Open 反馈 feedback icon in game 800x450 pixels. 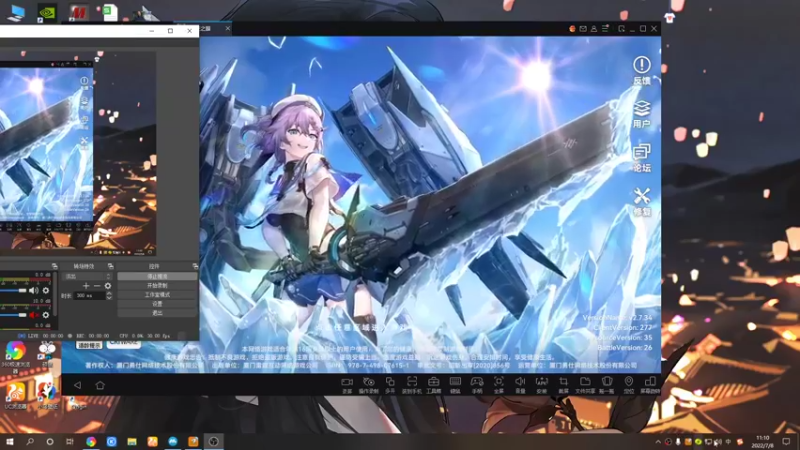coord(641,70)
